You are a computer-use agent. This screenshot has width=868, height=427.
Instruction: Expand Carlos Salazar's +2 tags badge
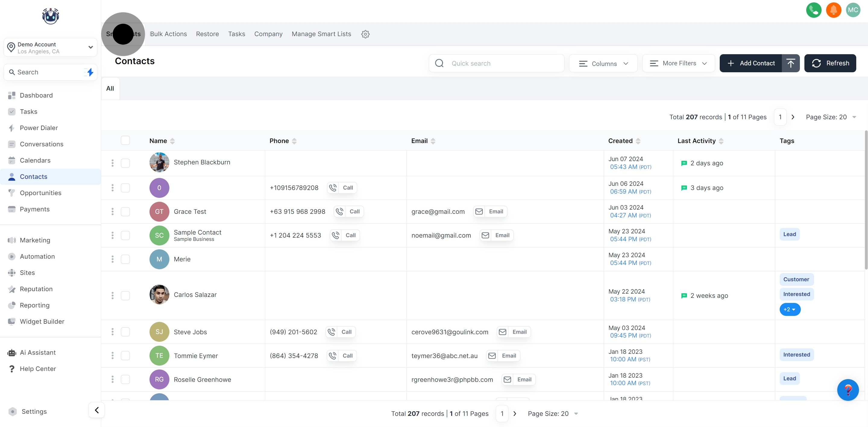coord(790,310)
